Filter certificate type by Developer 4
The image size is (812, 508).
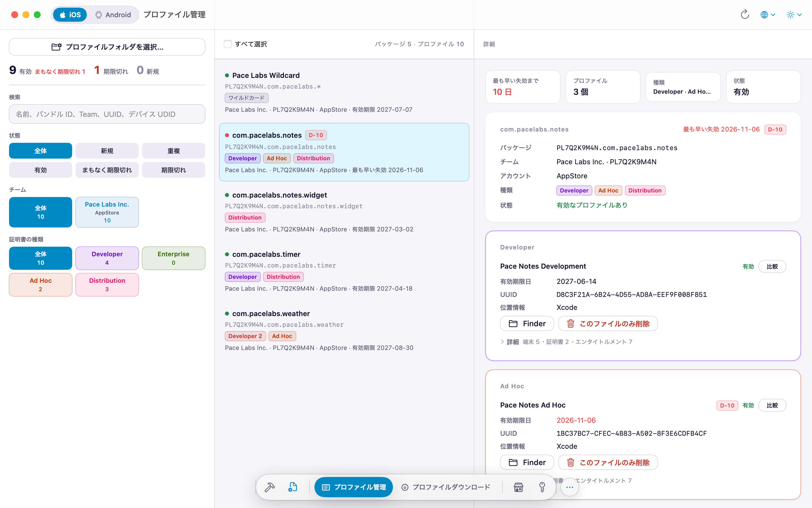click(x=107, y=258)
